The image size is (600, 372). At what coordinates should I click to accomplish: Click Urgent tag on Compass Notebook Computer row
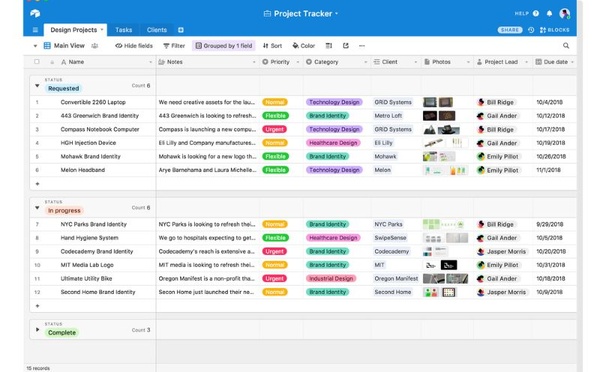(274, 129)
